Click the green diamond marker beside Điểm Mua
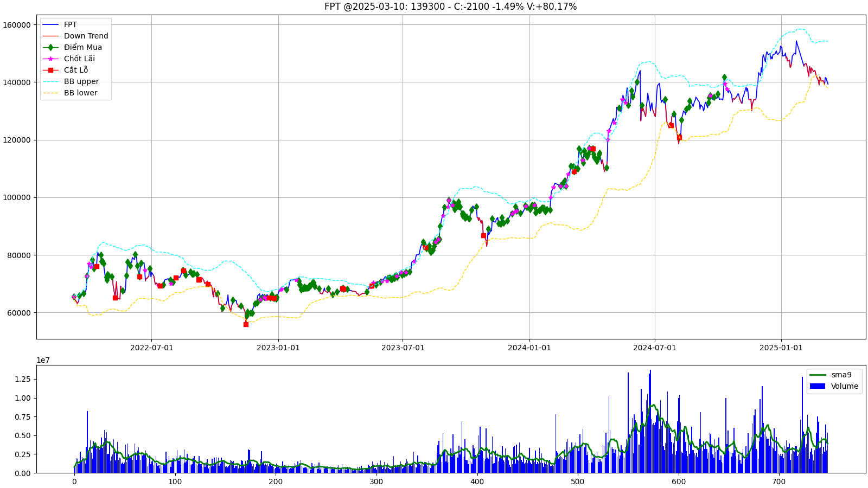868x488 pixels. (x=51, y=47)
